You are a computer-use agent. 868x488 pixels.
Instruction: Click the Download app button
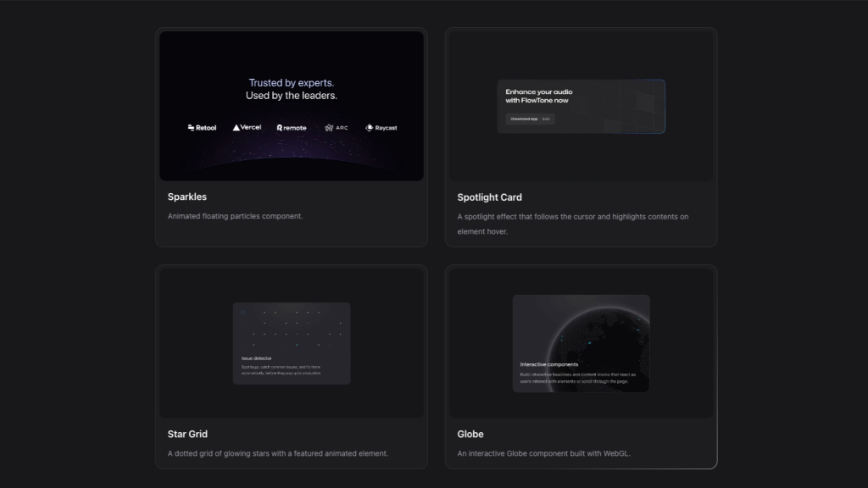pyautogui.click(x=523, y=119)
